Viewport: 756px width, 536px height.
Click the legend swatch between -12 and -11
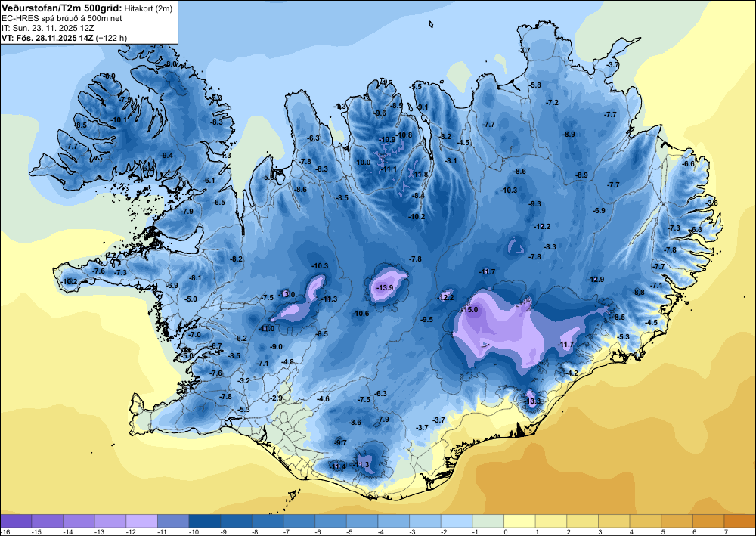click(142, 521)
